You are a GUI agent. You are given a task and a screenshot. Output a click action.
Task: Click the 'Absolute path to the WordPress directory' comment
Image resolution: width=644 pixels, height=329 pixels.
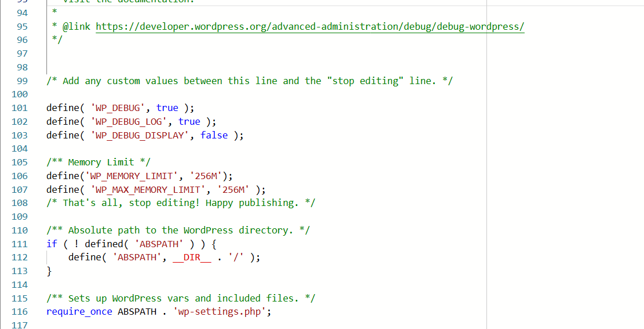click(178, 230)
